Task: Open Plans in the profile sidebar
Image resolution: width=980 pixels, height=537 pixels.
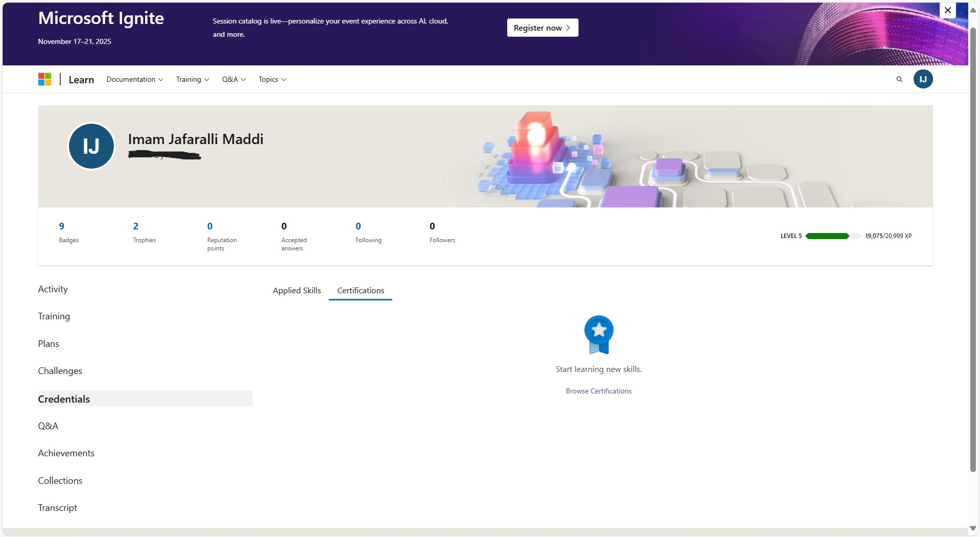Action: point(49,344)
